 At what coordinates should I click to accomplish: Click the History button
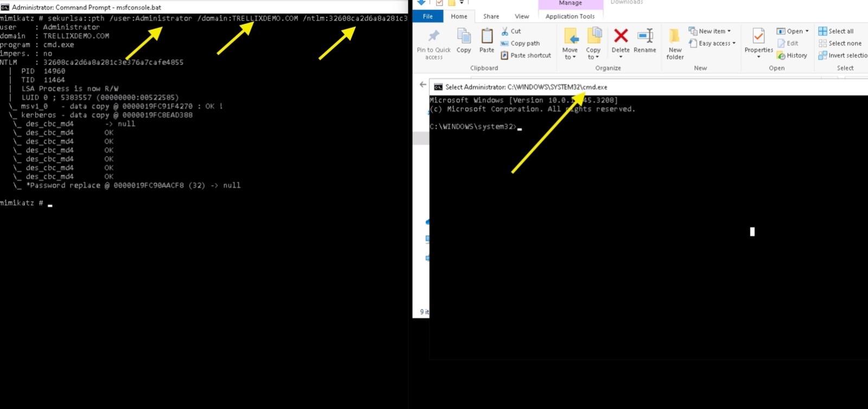pos(792,55)
